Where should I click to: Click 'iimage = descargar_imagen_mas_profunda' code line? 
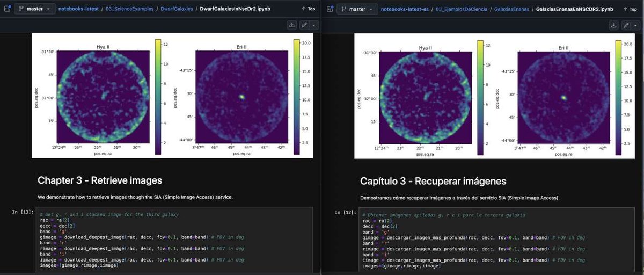coord(474,260)
